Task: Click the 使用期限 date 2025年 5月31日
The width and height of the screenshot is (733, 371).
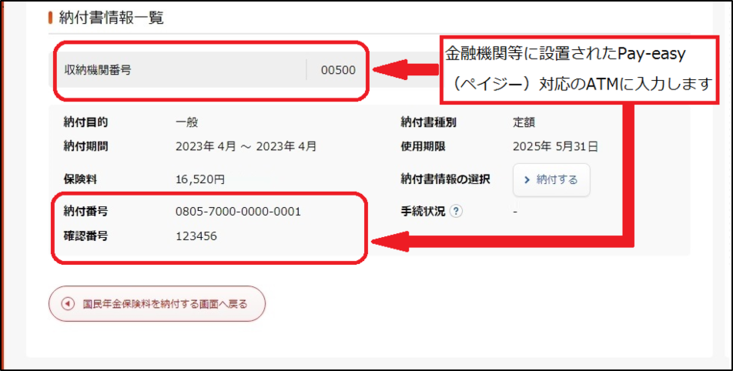Action: [x=555, y=147]
